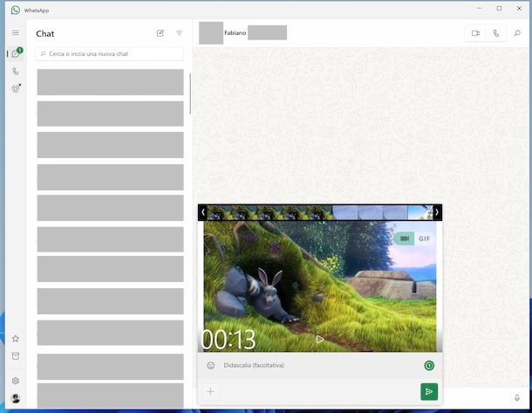Add another attachment with plus button
This screenshot has height=413, width=532.
[x=210, y=391]
